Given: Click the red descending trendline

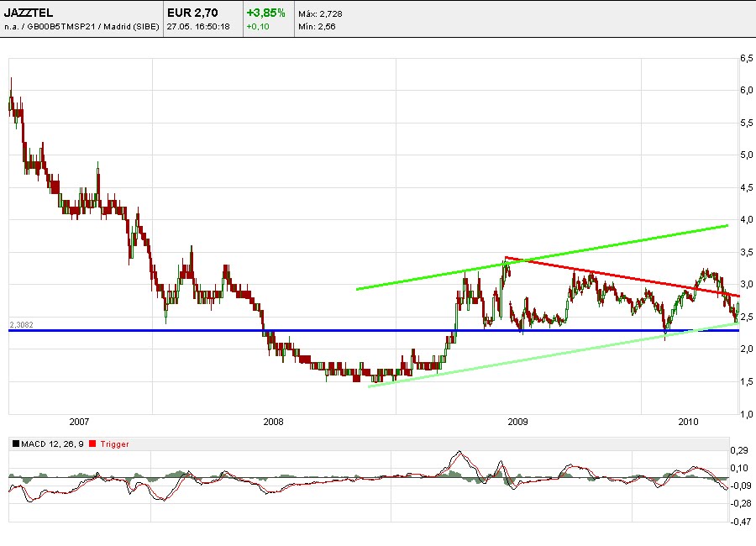Looking at the screenshot, I should pos(622,277).
